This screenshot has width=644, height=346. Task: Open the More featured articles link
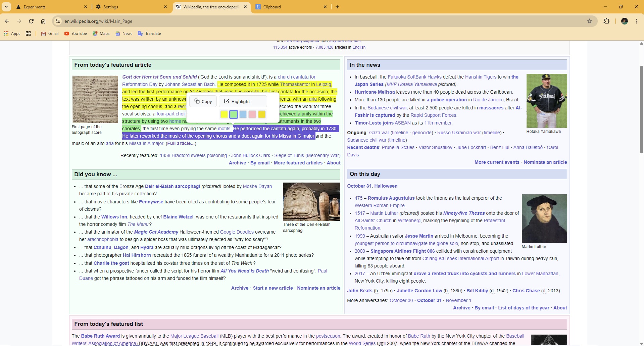(298, 163)
